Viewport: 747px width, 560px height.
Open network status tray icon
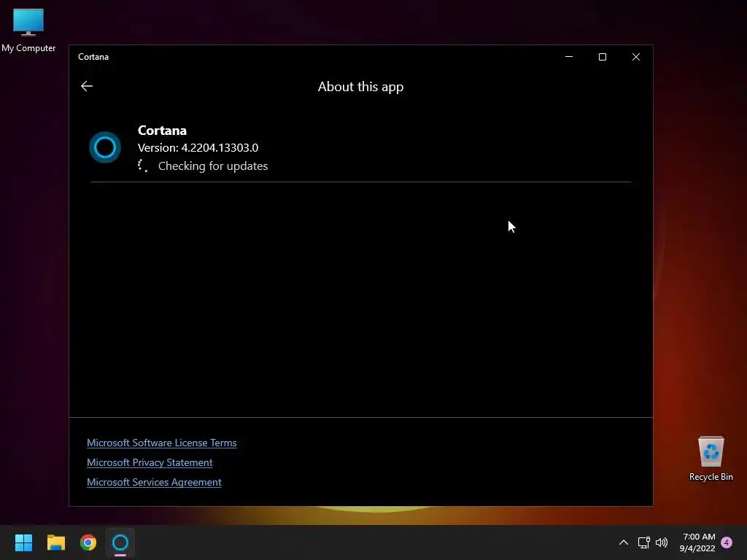pyautogui.click(x=643, y=542)
